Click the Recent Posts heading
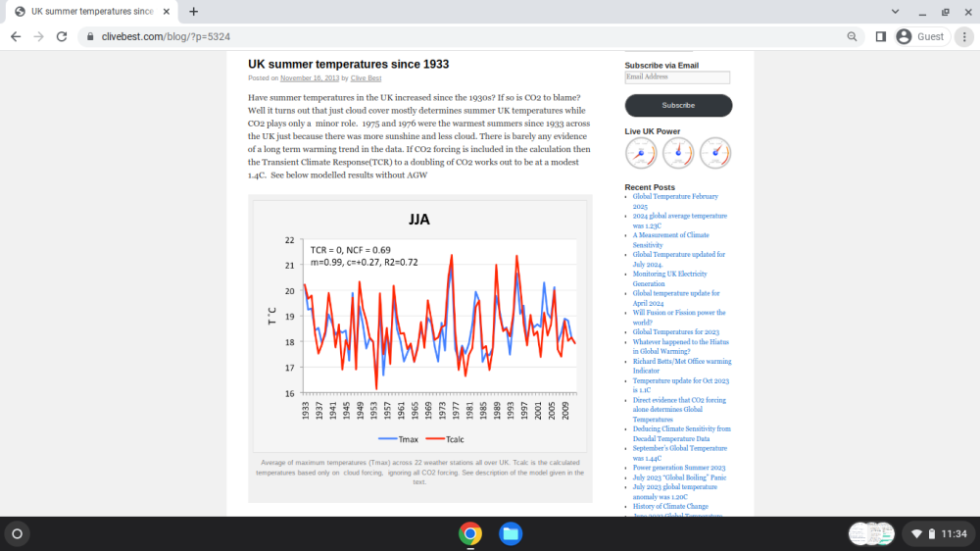The height and width of the screenshot is (551, 980). coord(650,187)
